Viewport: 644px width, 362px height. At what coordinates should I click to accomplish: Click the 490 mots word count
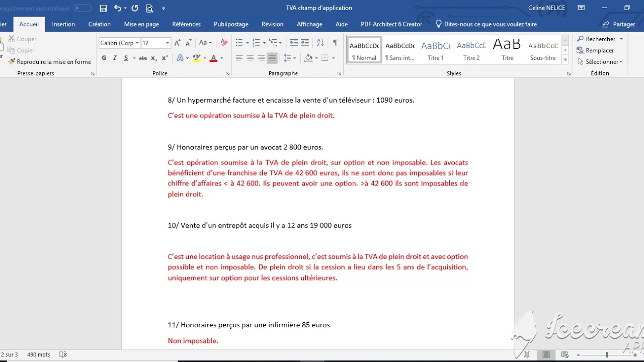[39, 354]
